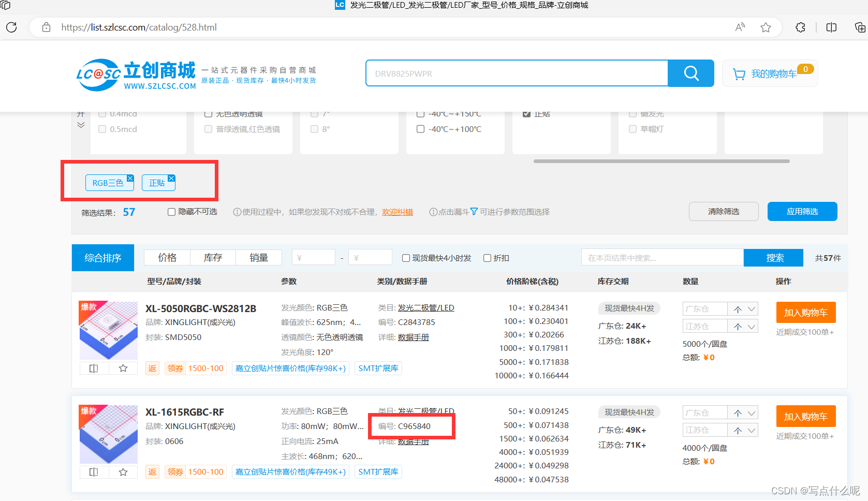Focus the main search input field
The height and width of the screenshot is (501, 868).
(517, 73)
